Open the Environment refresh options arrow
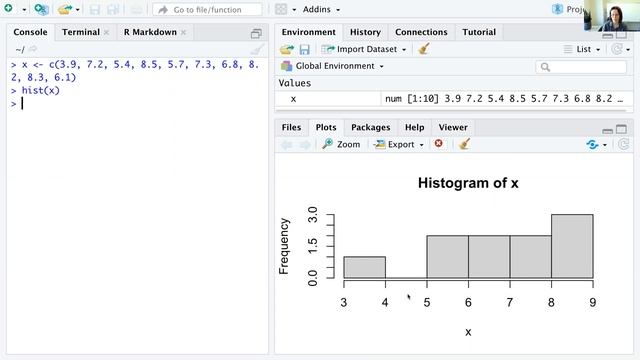The width and height of the screenshot is (640, 360). [628, 50]
